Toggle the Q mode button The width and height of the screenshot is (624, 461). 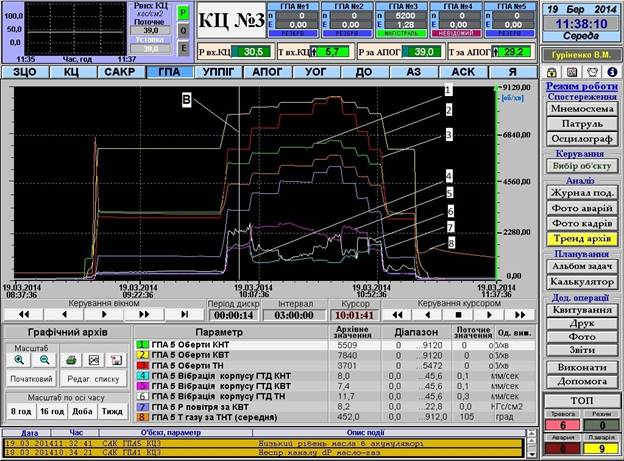[x=183, y=31]
